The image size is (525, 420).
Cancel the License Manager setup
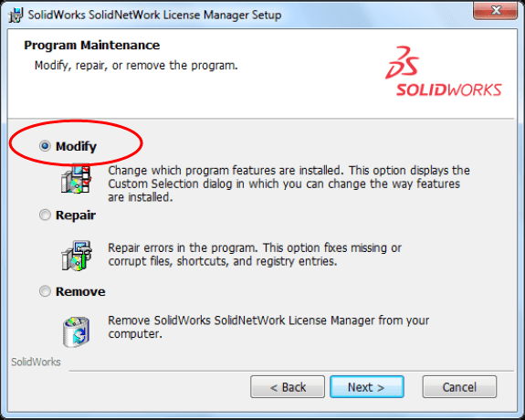click(459, 387)
